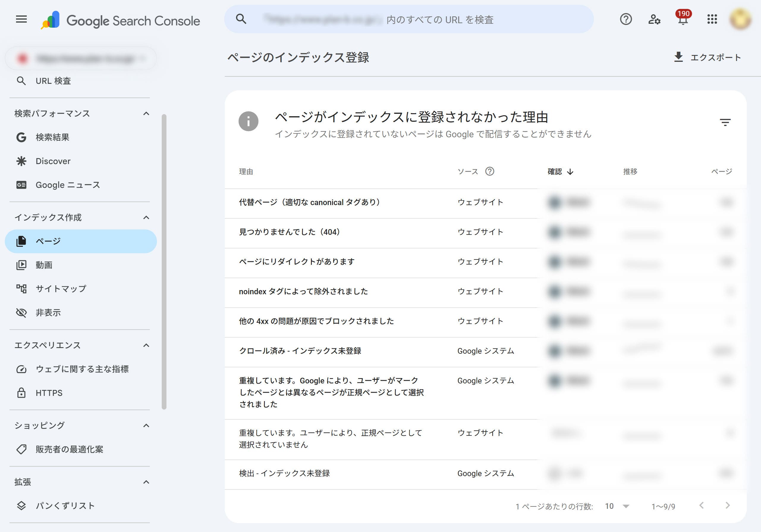Open the property selector dropdown

[81, 58]
